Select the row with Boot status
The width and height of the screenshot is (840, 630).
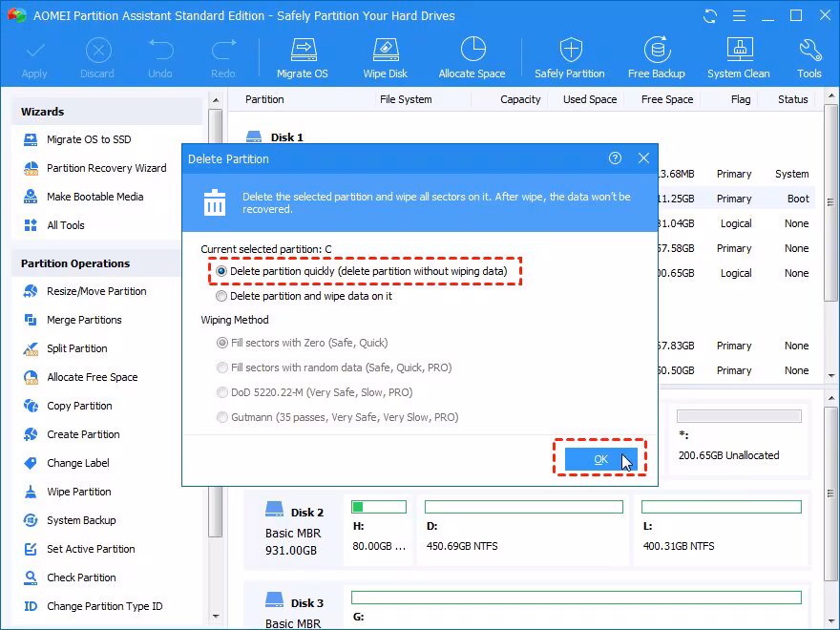click(737, 199)
